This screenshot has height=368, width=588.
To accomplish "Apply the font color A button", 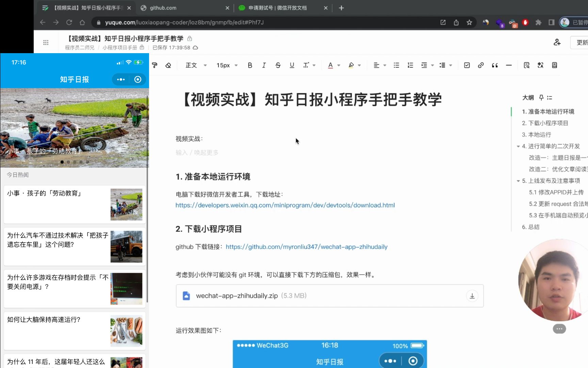I will tap(330, 65).
